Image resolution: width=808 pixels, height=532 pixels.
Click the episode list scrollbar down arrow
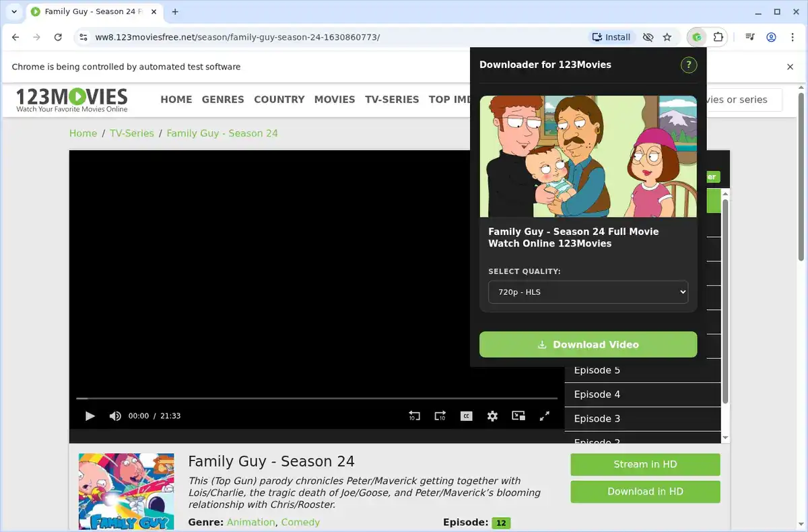[725, 437]
